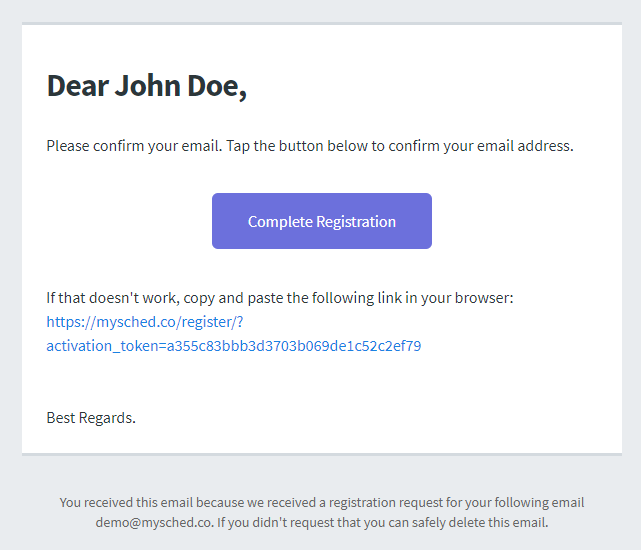This screenshot has height=550, width=641.
Task: Click the Complete Registration button
Action: coord(321,221)
